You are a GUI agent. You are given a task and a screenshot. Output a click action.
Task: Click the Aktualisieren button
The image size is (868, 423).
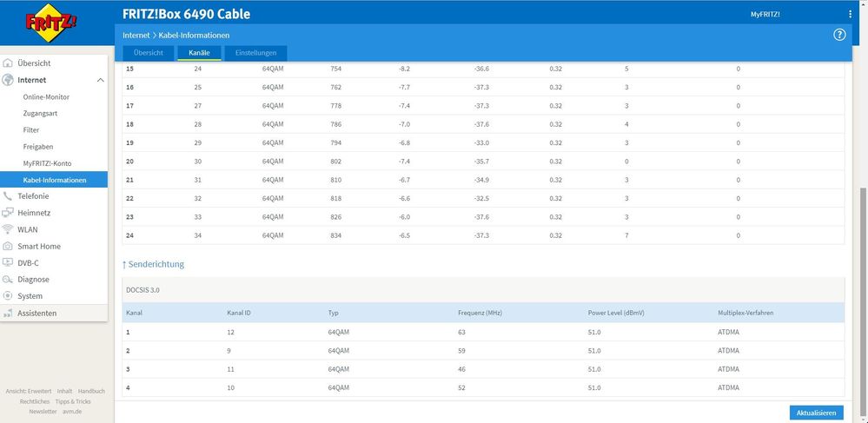click(x=816, y=413)
